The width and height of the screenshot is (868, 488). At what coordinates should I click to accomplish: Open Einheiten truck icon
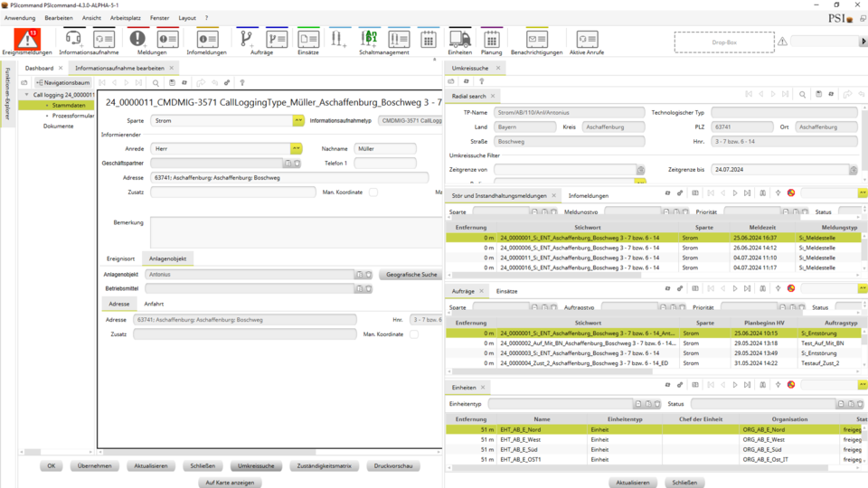click(x=459, y=39)
